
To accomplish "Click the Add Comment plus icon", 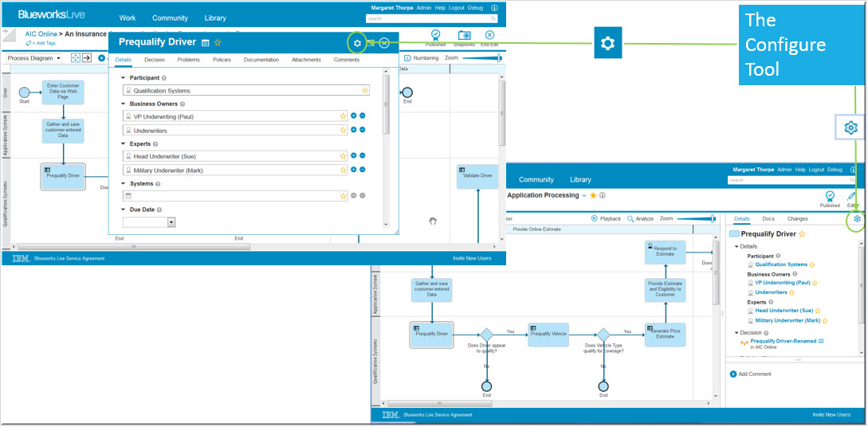I will click(733, 374).
